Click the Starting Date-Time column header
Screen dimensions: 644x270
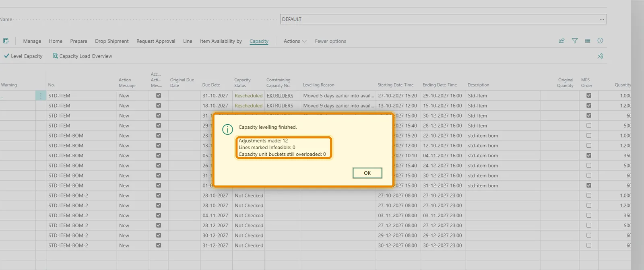click(395, 85)
